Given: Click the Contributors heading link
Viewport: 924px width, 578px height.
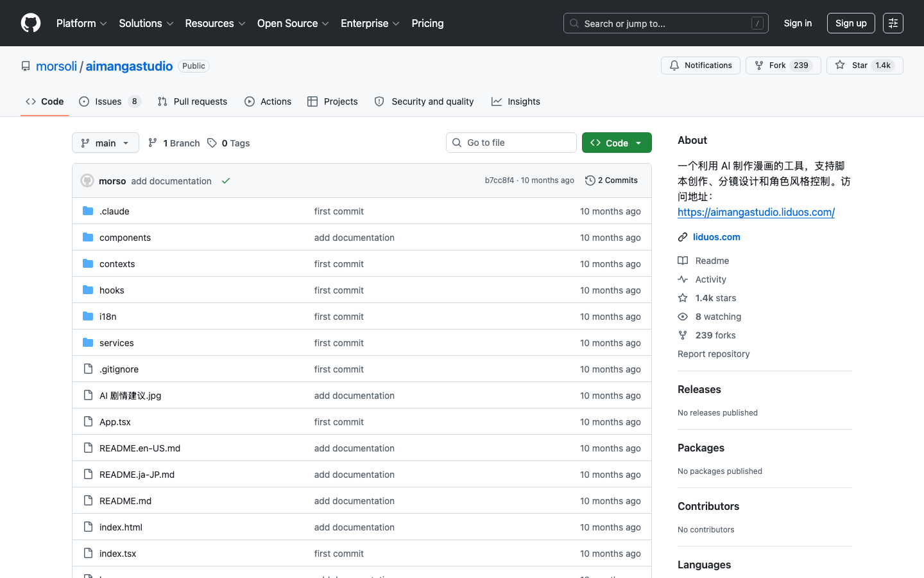Looking at the screenshot, I should [x=708, y=506].
